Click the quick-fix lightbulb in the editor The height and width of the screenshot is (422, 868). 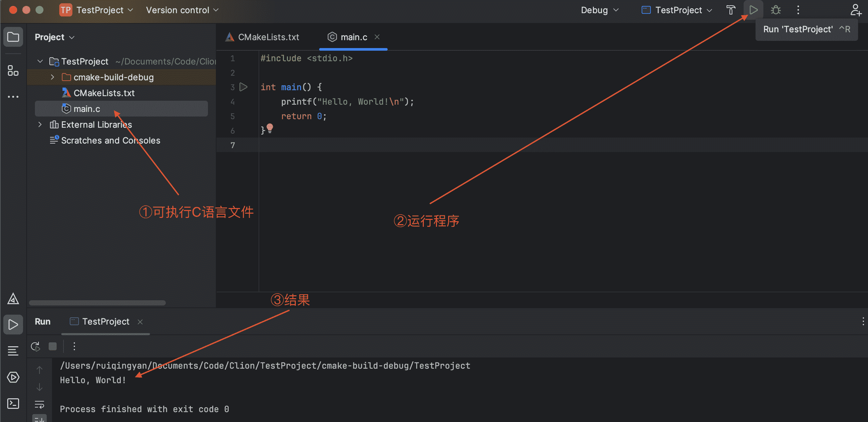click(x=269, y=128)
